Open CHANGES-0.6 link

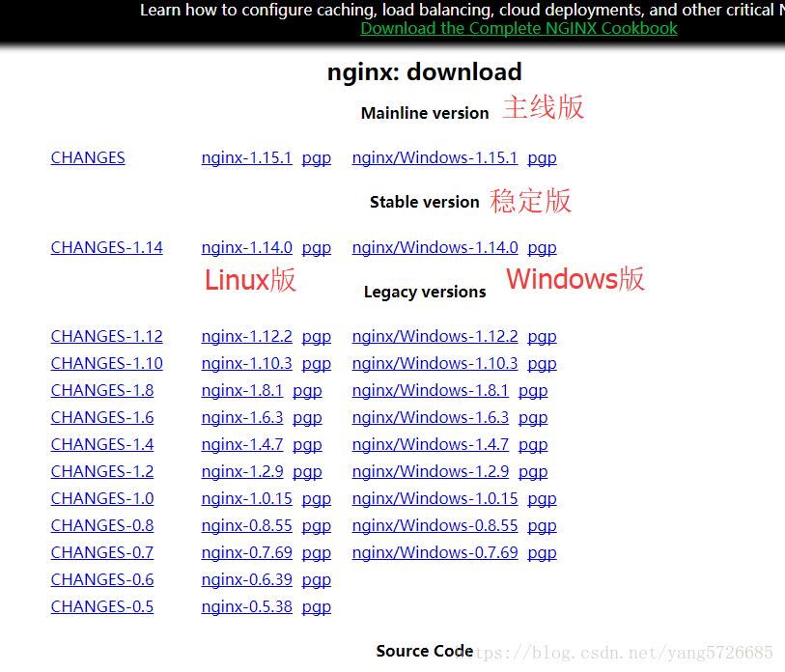point(102,580)
